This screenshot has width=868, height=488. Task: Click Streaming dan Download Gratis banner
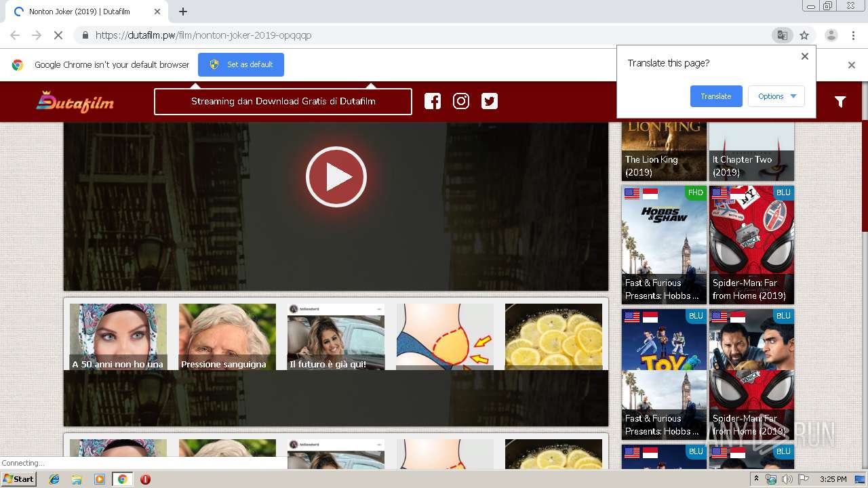point(283,102)
